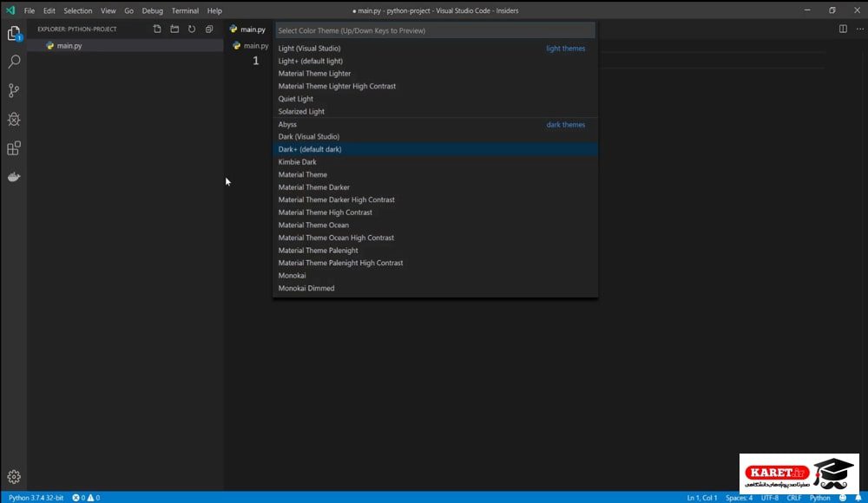The image size is (868, 503).
Task: Open the Manage gear icon
Action: pyautogui.click(x=14, y=476)
